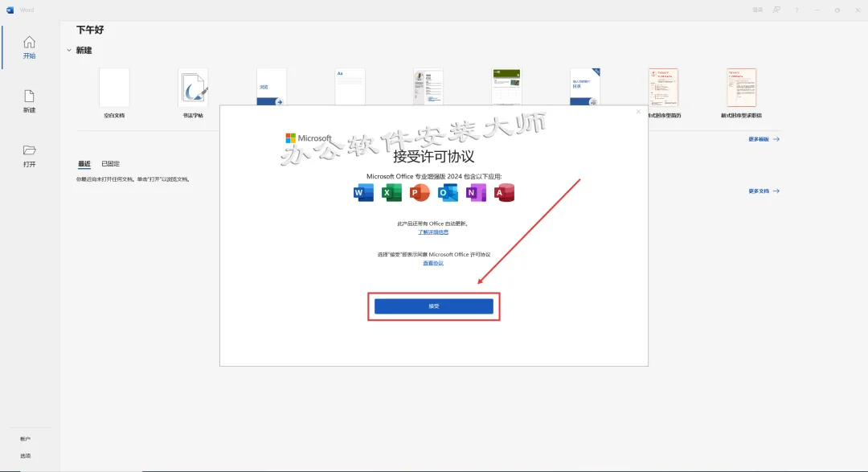Screen dimensions: 868x472
Task: Click the PowerPoint app icon in dialog
Action: point(420,193)
